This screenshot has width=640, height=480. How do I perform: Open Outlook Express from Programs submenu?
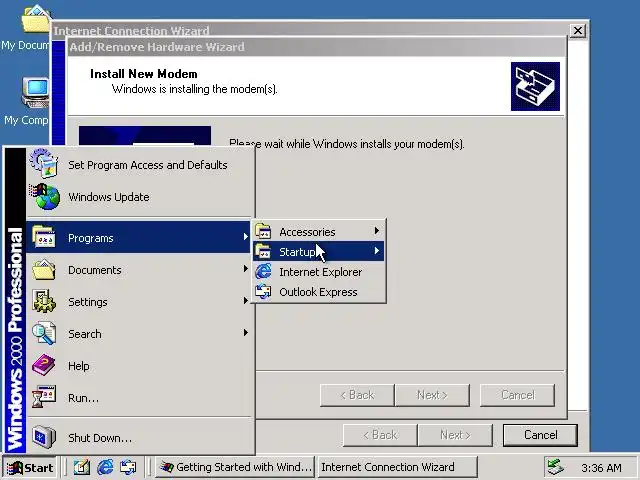coord(318,292)
